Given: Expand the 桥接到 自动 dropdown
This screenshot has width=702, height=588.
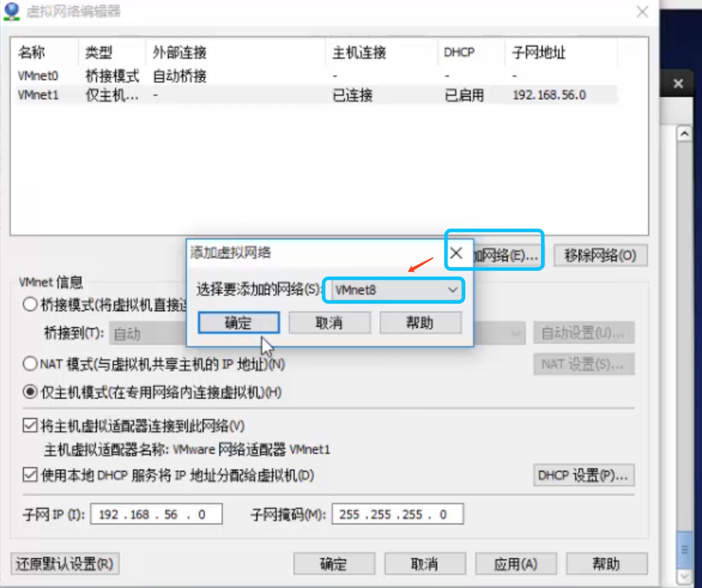Looking at the screenshot, I should coord(516,333).
